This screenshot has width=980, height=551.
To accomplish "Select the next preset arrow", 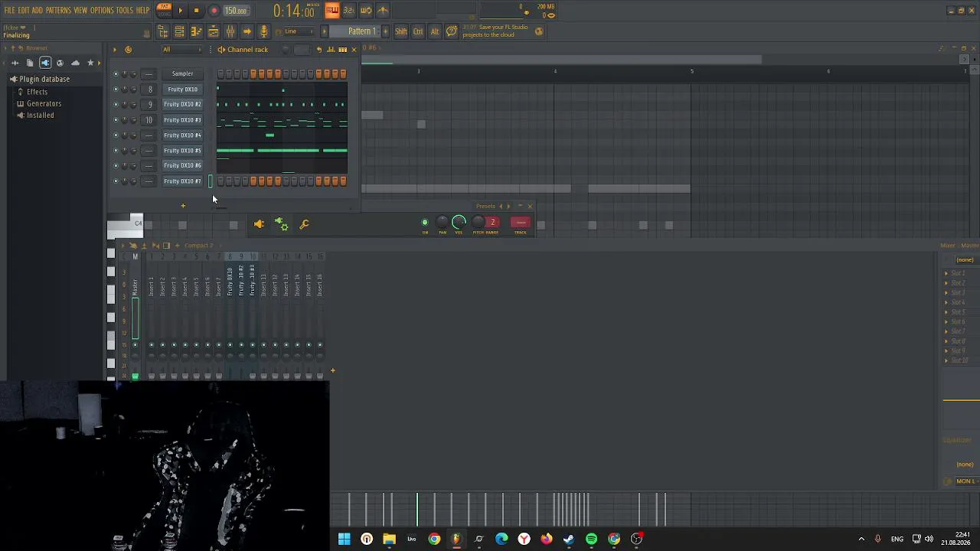I will 508,206.
